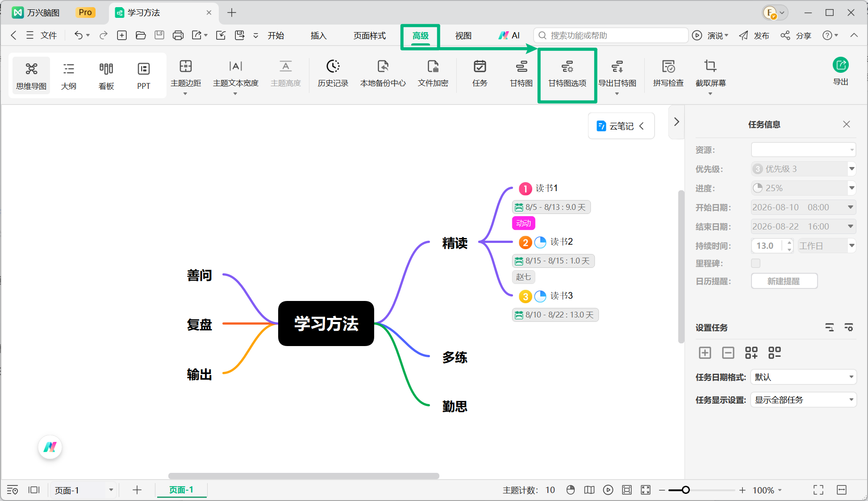Click the remove task minus icon
The width and height of the screenshot is (868, 501).
(x=728, y=353)
